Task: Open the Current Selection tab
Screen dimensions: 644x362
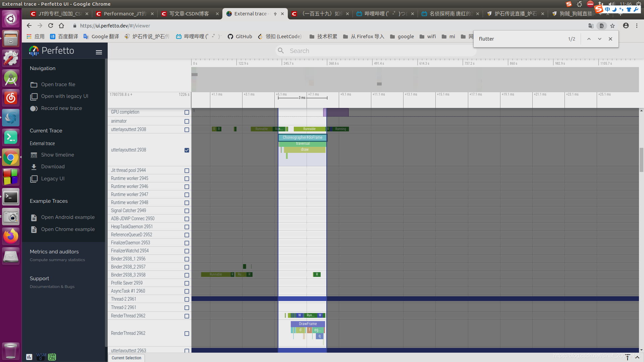Action: point(126,358)
